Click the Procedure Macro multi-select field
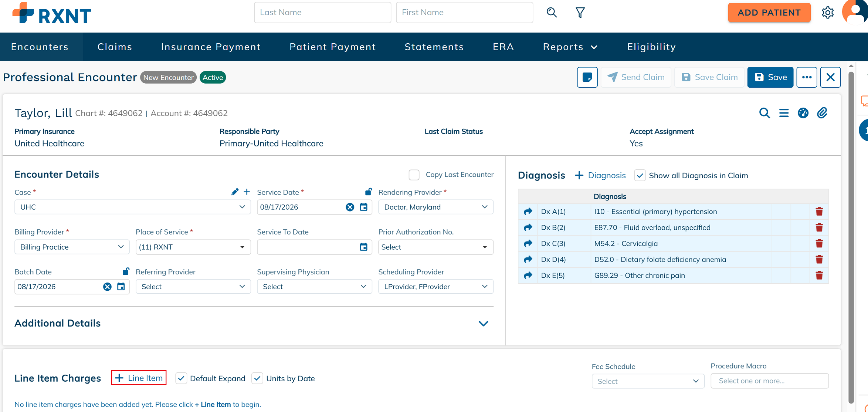 (770, 381)
